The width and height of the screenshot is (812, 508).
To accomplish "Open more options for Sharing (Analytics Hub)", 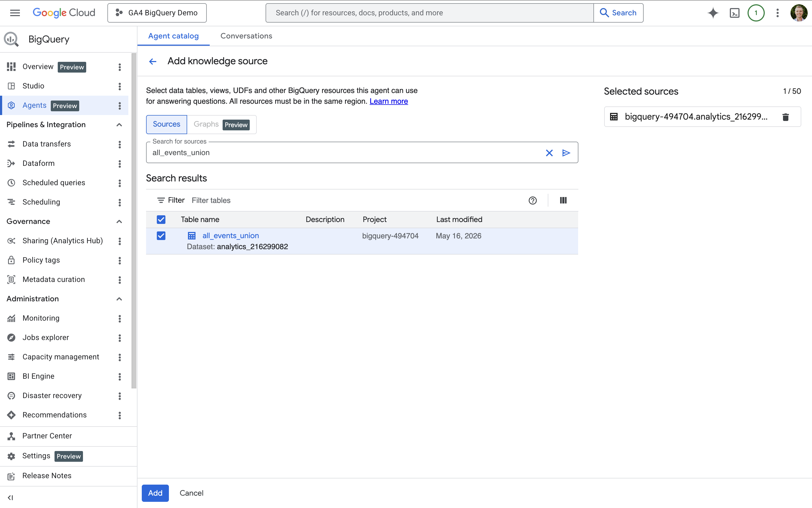I will pyautogui.click(x=119, y=241).
